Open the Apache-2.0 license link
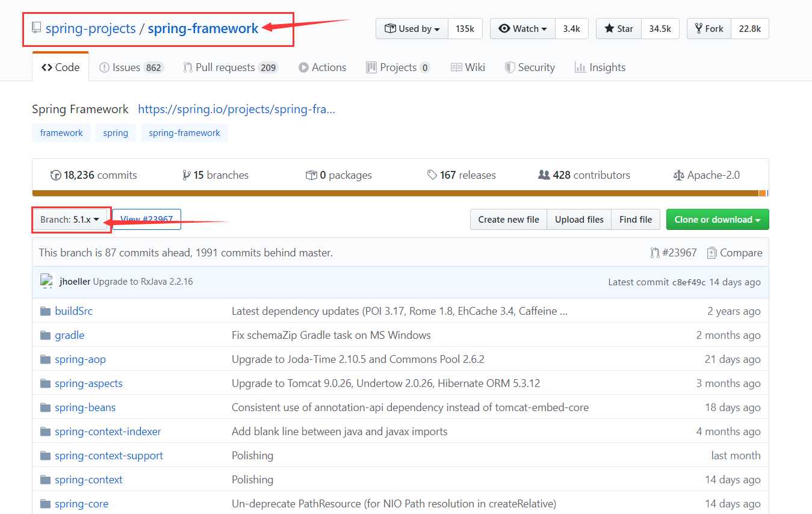 (x=707, y=175)
